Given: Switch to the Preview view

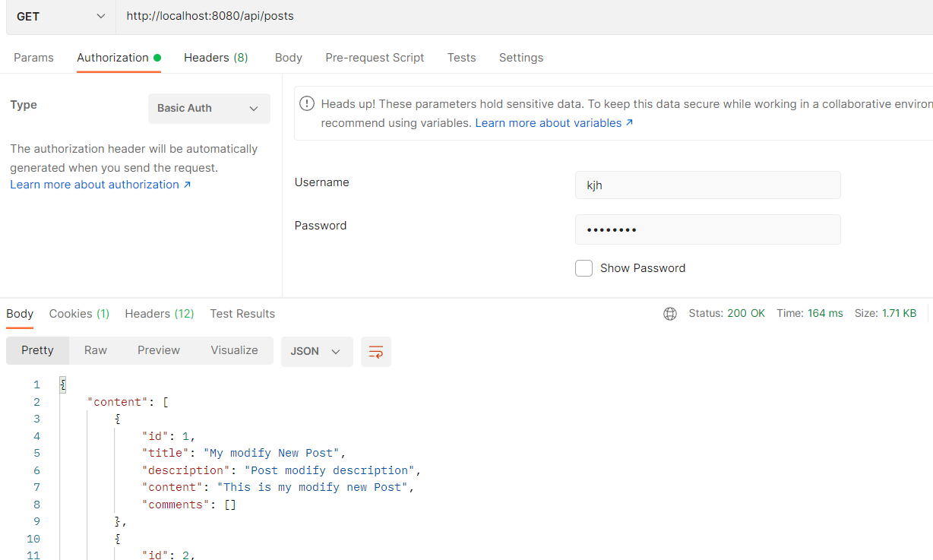Looking at the screenshot, I should tap(159, 350).
